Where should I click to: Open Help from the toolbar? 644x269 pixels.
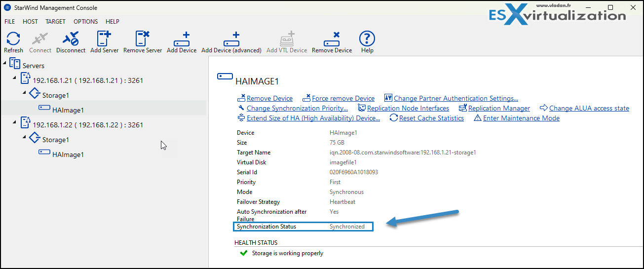367,39
